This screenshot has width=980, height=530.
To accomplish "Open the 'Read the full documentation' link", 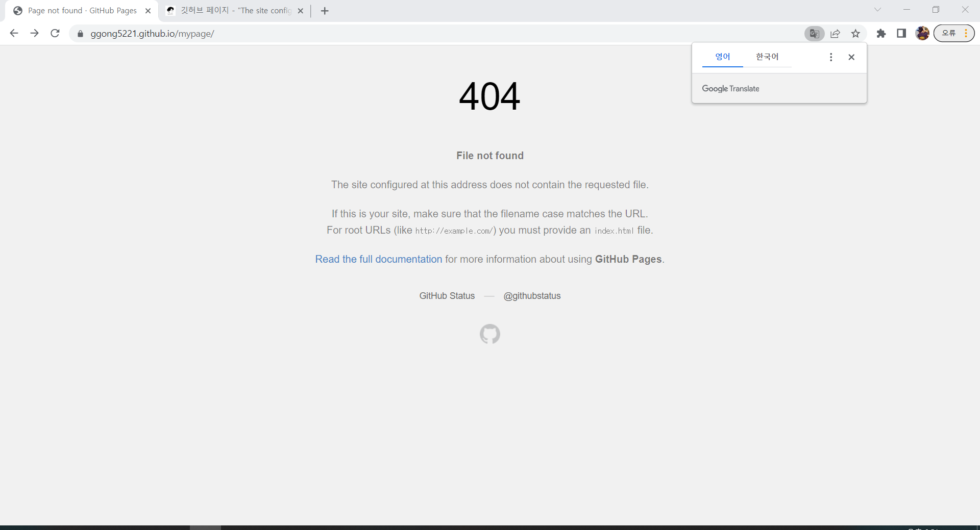I will point(379,259).
